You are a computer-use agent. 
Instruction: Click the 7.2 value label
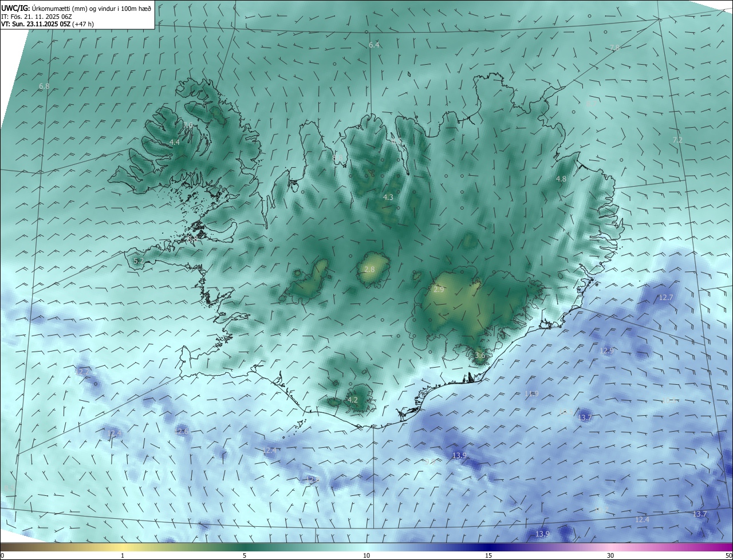(x=677, y=140)
